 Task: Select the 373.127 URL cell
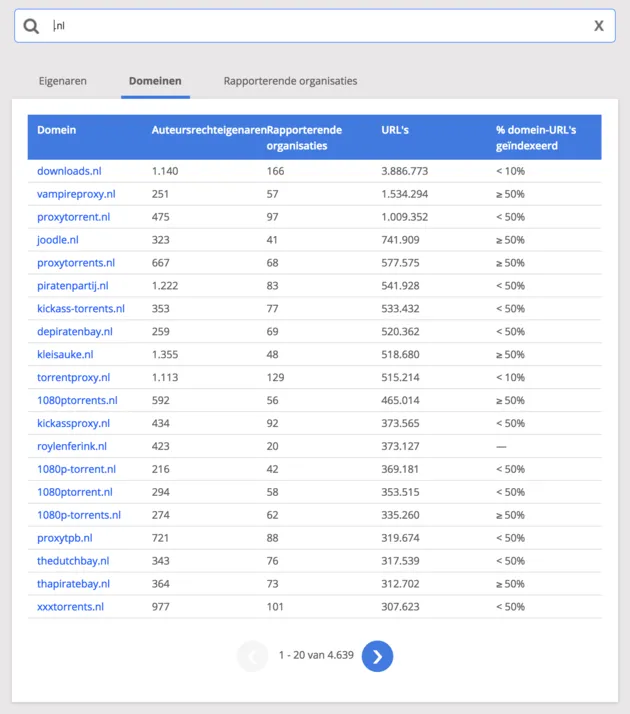click(400, 446)
